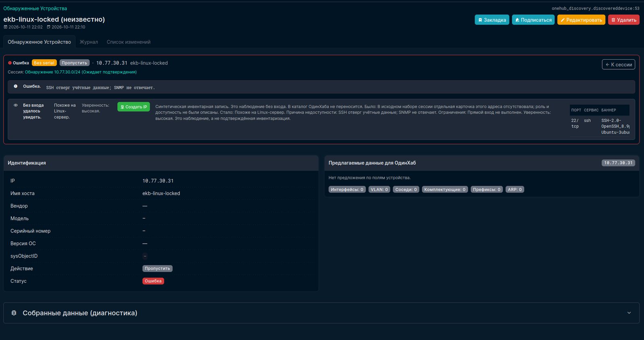Click the hostname value ekb-linux-locked in Имя хоста row
Viewport: 644px width, 340px height.
pyautogui.click(x=161, y=193)
